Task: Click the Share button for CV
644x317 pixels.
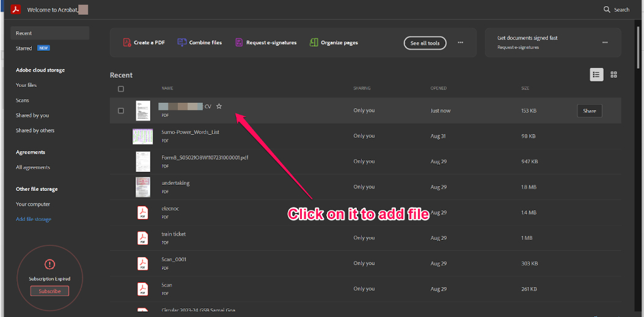Action: click(589, 111)
